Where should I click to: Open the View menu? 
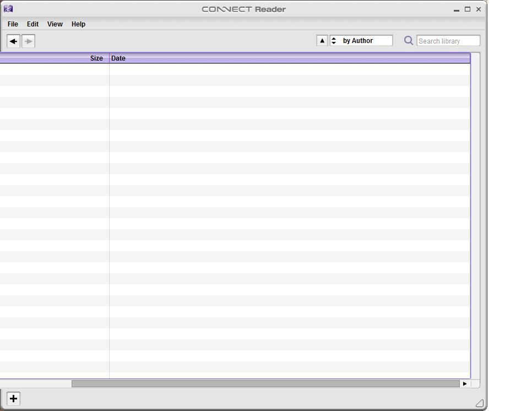(x=55, y=24)
